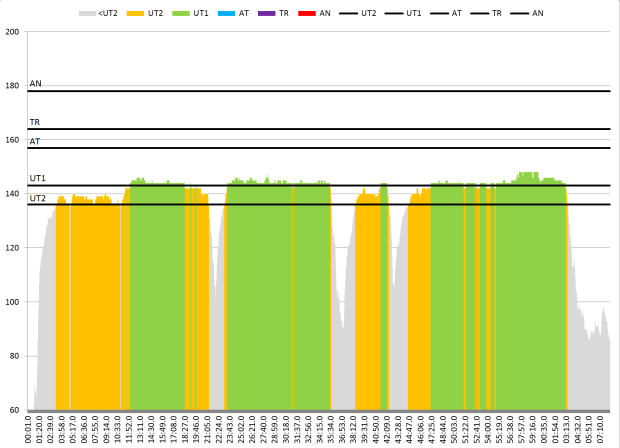The width and height of the screenshot is (620, 448).
Task: Select black line AN legend entry
Action: (x=528, y=13)
